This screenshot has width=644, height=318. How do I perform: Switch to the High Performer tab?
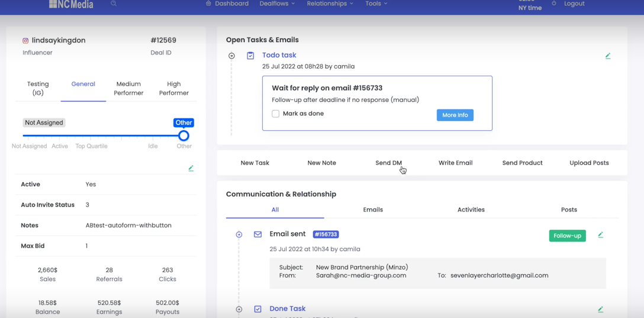[174, 88]
